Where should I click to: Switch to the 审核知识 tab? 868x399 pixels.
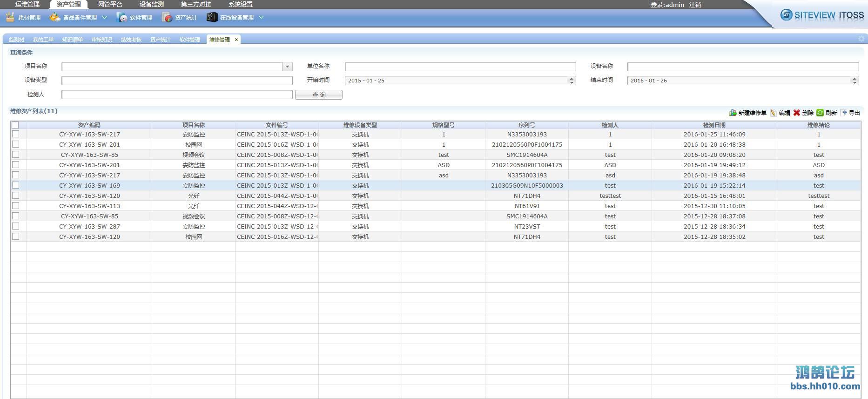[102, 40]
